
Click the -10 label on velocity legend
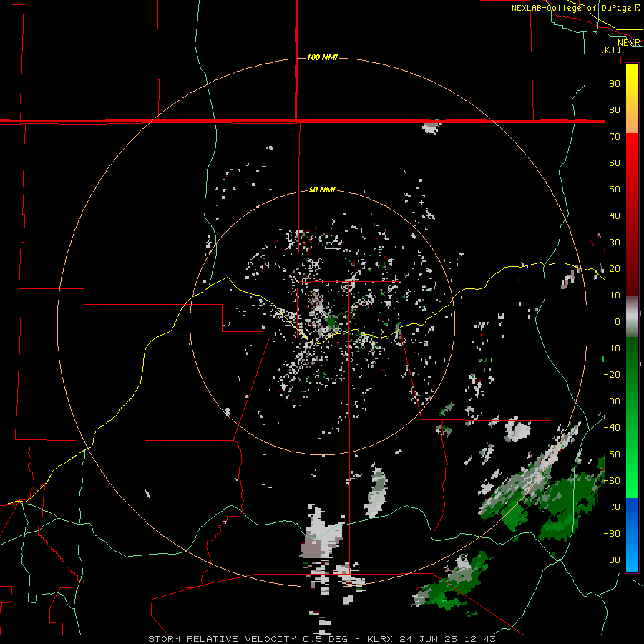coord(612,348)
